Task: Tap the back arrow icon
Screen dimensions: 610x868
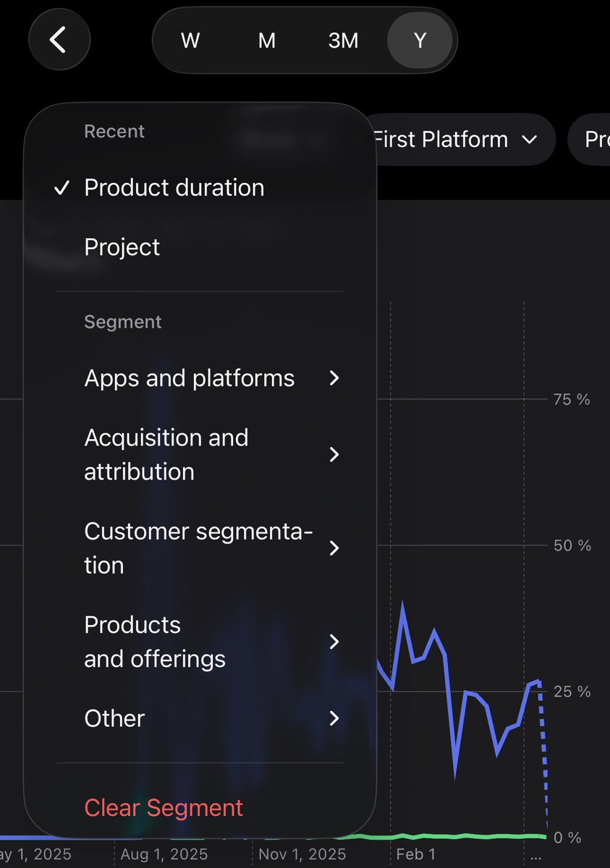Action: 59,40
